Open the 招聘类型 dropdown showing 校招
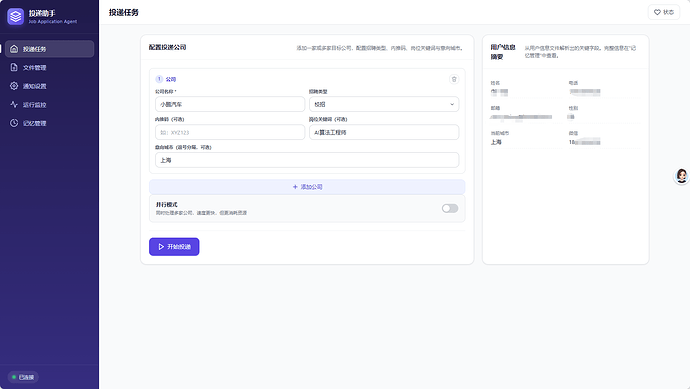 [384, 104]
